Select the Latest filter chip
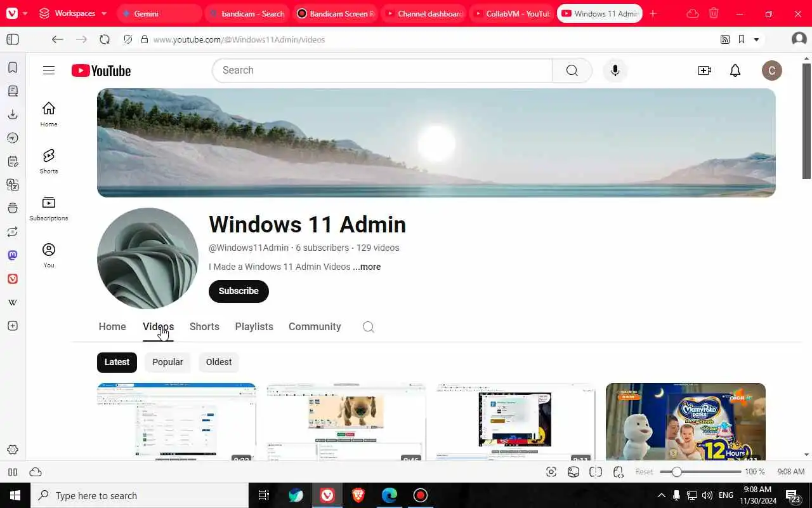 coord(117,362)
